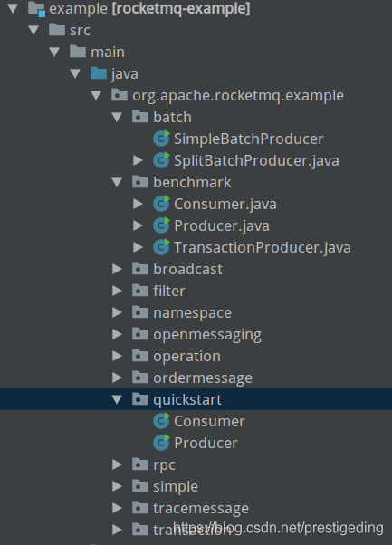Select the namespace package folder
This screenshot has width=392, height=545.
point(140,312)
